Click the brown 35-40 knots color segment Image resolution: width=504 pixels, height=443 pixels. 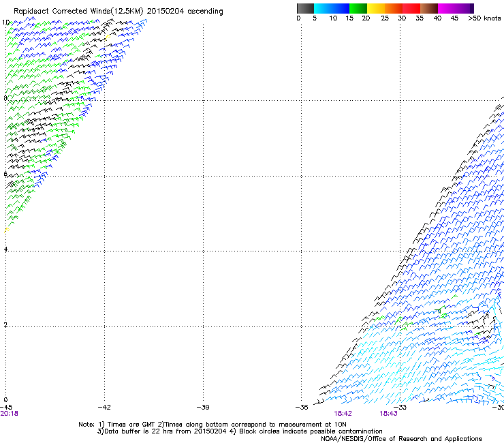point(429,8)
